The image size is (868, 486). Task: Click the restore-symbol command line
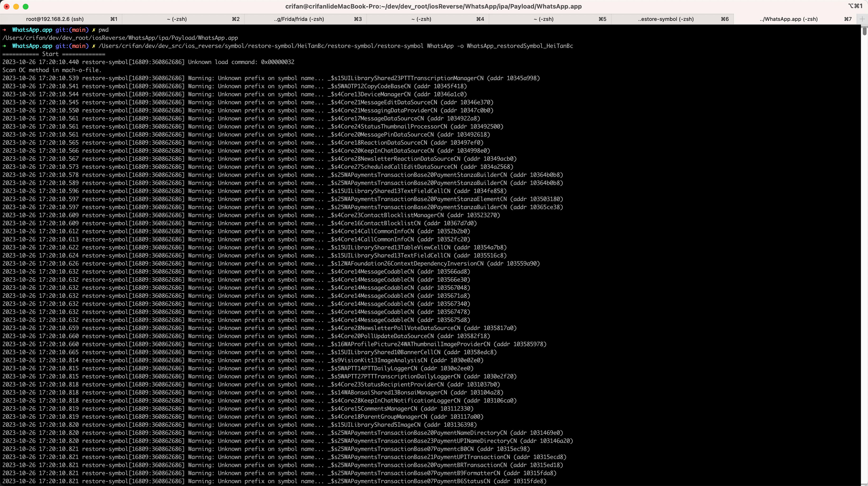[288, 46]
